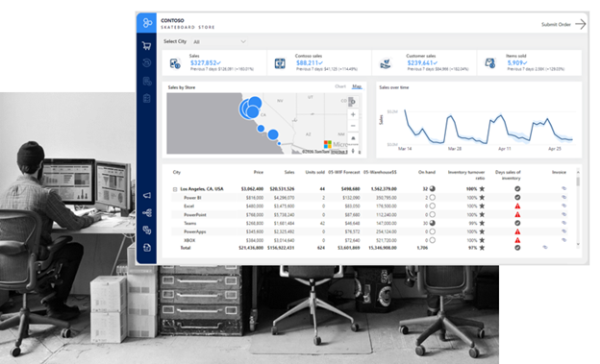Click the clipboard icon in the sidebar
The height and width of the screenshot is (364, 600).
click(x=146, y=98)
